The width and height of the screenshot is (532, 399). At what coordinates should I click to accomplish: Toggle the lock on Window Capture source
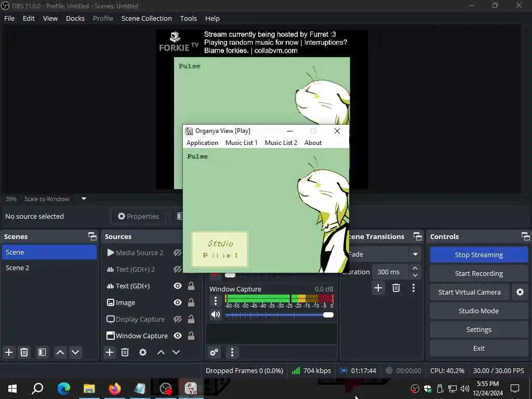191,336
